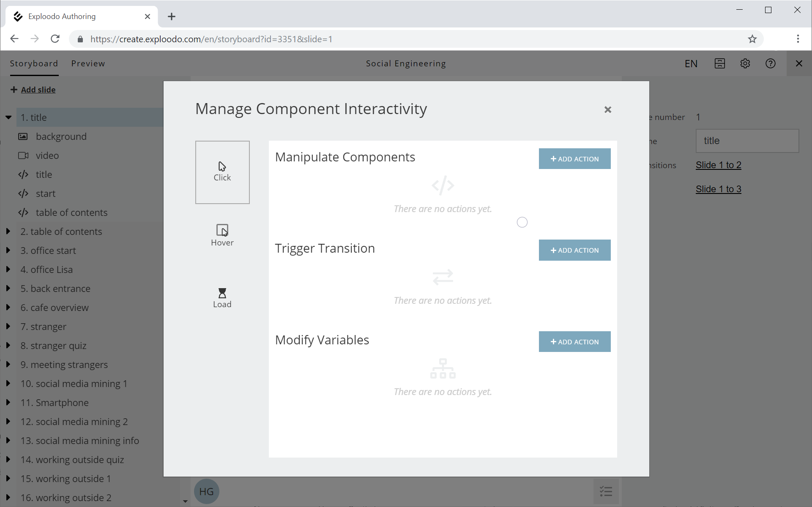Click the checklist icon at bottom
This screenshot has height=507, width=812.
(x=606, y=491)
